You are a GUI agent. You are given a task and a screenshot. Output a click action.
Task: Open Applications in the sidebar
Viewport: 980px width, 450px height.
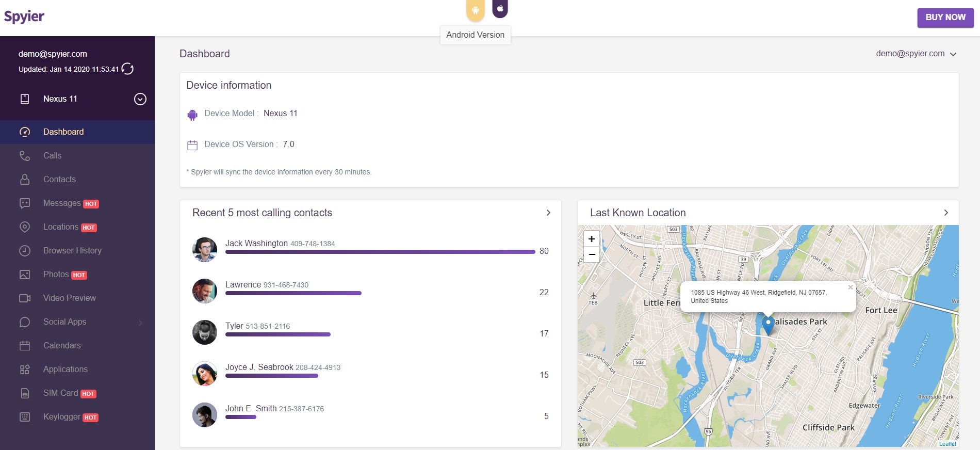[x=77, y=369]
